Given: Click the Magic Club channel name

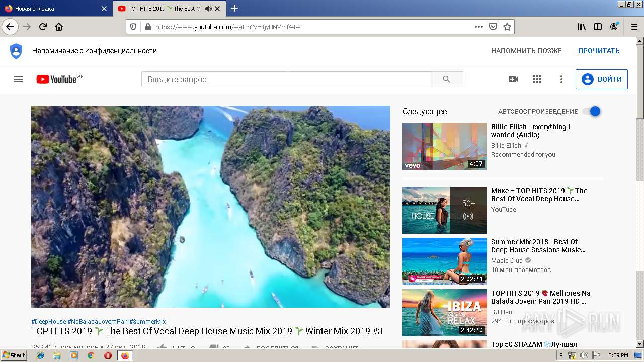Looking at the screenshot, I should tap(507, 260).
